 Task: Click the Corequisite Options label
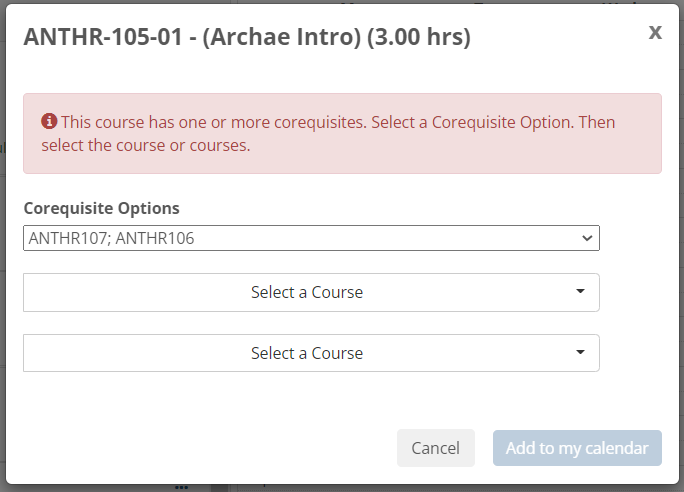coord(101,208)
